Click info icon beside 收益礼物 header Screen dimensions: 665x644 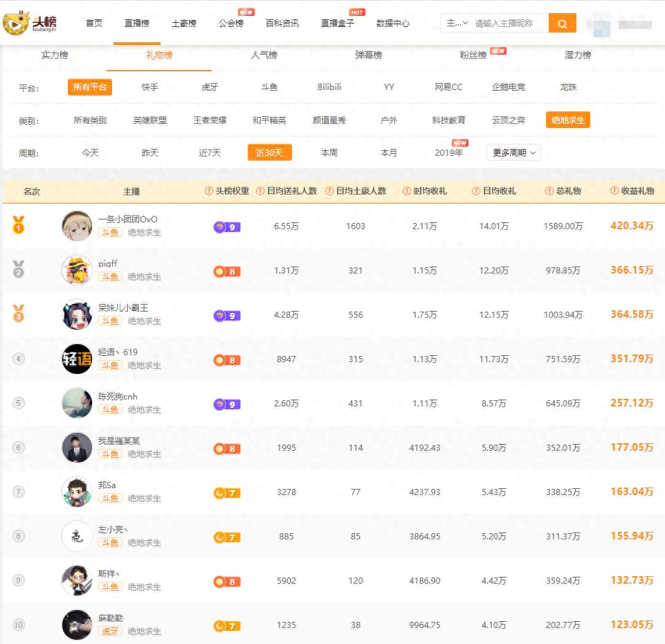point(614,190)
